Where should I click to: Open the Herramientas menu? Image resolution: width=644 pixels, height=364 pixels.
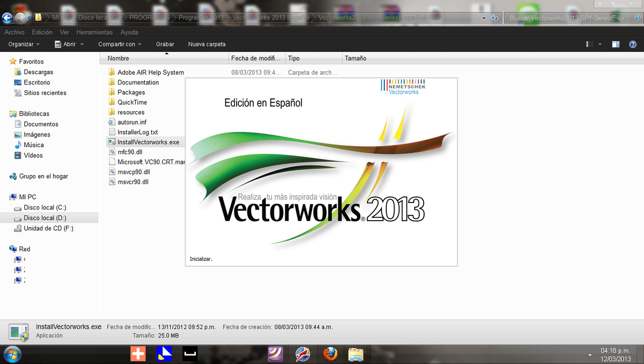click(x=95, y=32)
